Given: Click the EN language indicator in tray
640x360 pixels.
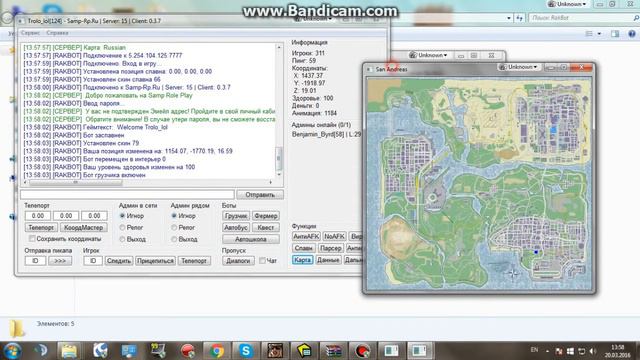Looking at the screenshot, I should coord(534,350).
